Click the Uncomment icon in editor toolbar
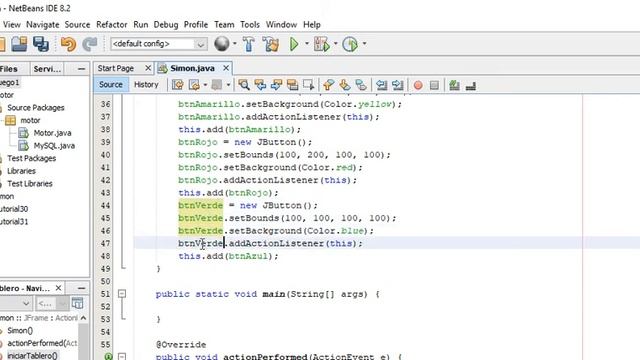The width and height of the screenshot is (640, 360). click(x=471, y=85)
